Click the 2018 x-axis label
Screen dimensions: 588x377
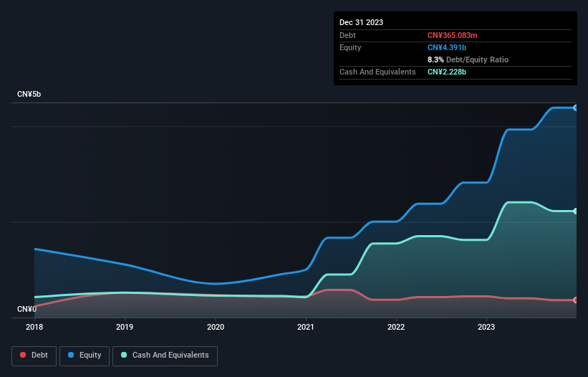[x=34, y=327]
